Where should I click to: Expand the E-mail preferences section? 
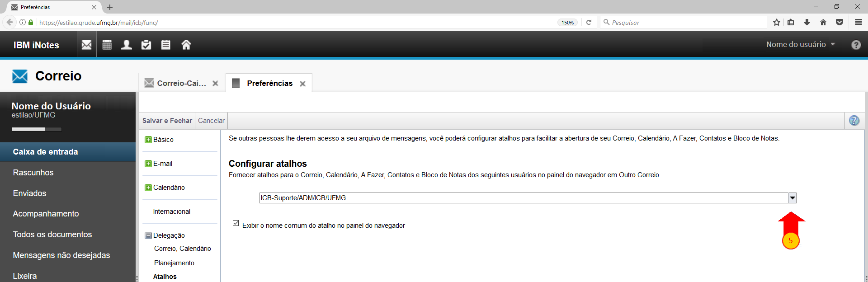point(148,164)
